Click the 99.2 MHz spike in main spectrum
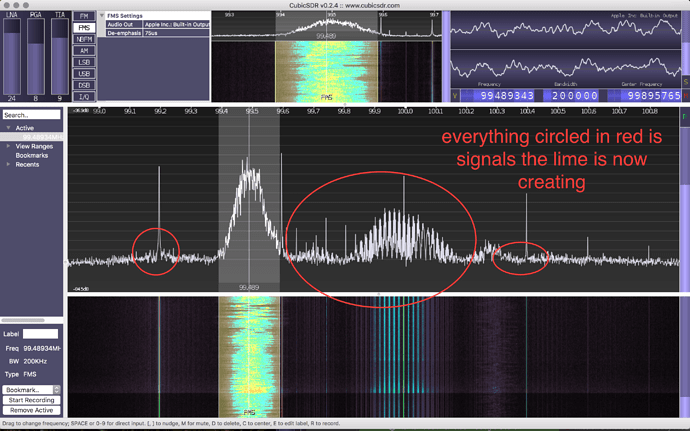690x431 pixels. [159, 211]
